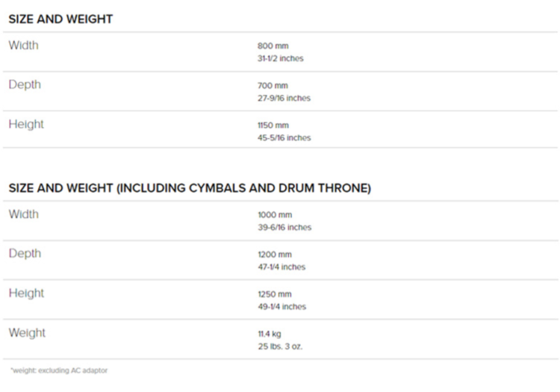The width and height of the screenshot is (560, 392).
Task: Click the Depth label beside 1200 mm
Action: pos(25,254)
